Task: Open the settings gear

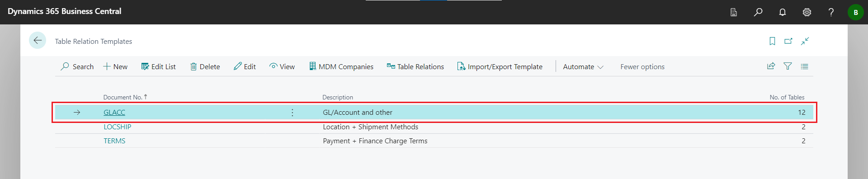Action: [x=807, y=12]
